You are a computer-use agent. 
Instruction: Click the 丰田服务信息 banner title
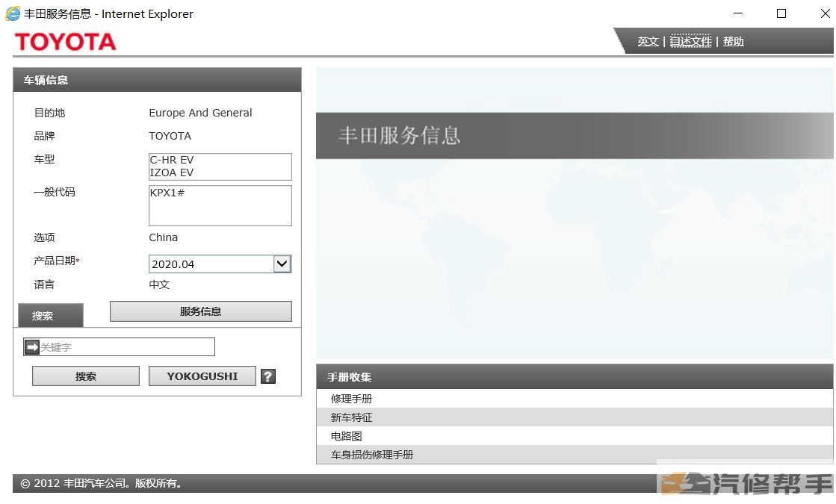point(399,135)
